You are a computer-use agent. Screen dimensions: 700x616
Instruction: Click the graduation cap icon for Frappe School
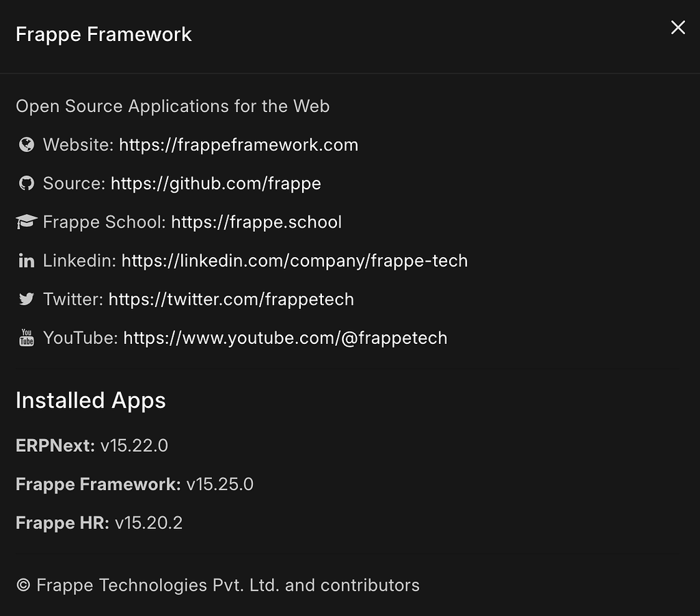(26, 221)
